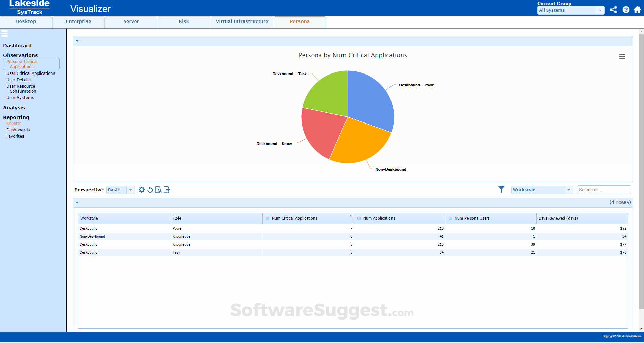Open the filter funnel icon
644x343 pixels.
click(501, 189)
